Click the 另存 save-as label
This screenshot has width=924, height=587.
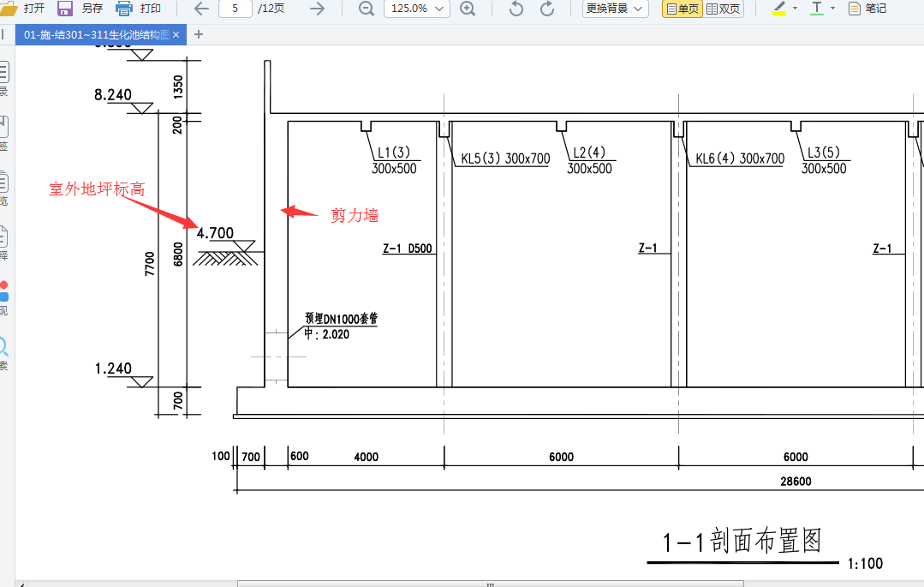coord(92,9)
